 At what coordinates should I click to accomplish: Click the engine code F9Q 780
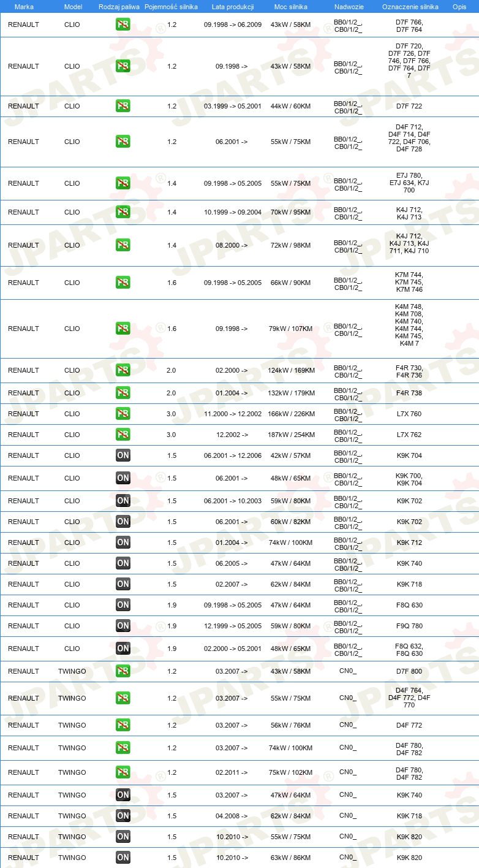pos(409,626)
